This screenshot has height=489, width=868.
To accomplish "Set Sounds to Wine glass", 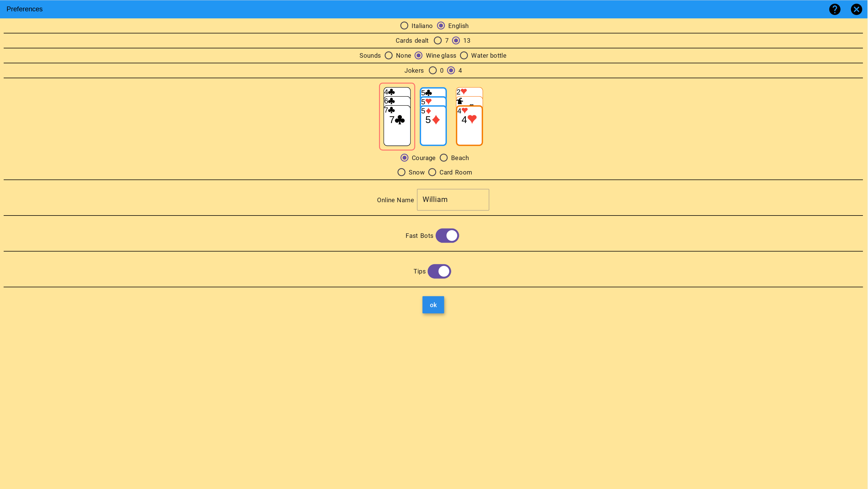I will (419, 55).
